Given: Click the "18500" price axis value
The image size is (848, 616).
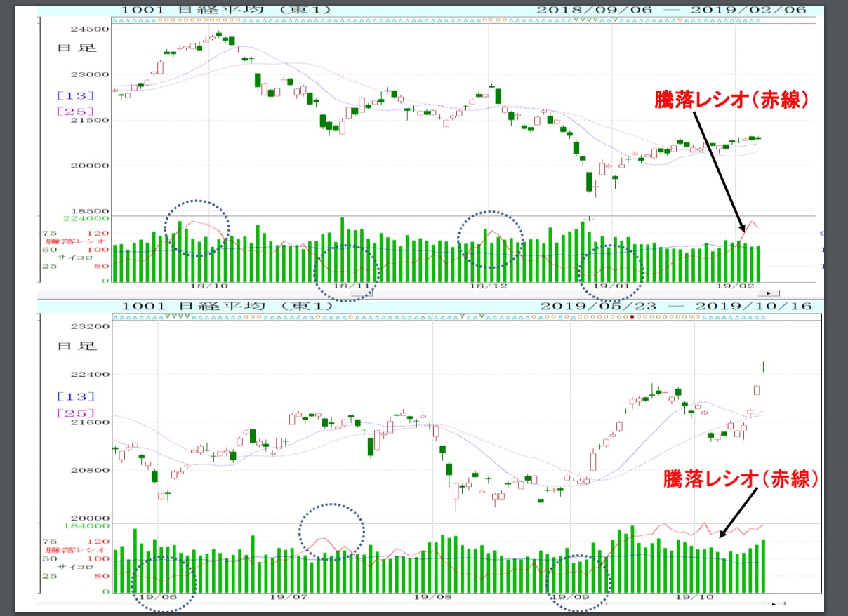Looking at the screenshot, I should click(x=91, y=210).
